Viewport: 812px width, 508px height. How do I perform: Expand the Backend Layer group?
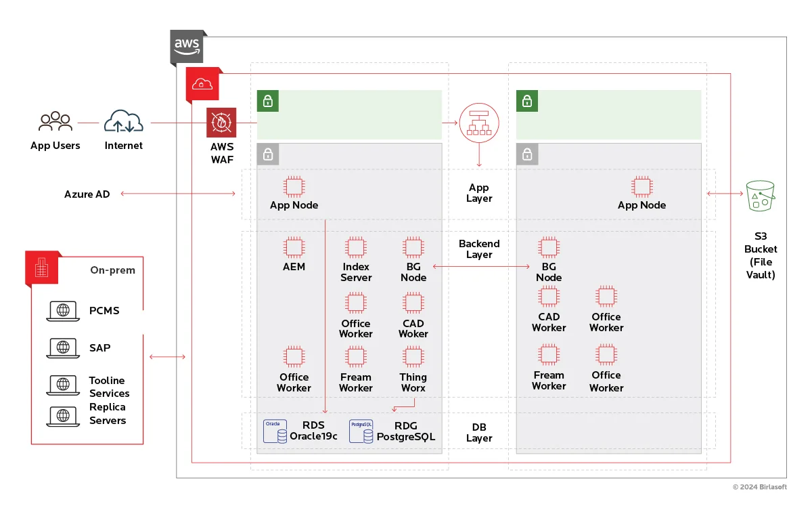coord(478,249)
